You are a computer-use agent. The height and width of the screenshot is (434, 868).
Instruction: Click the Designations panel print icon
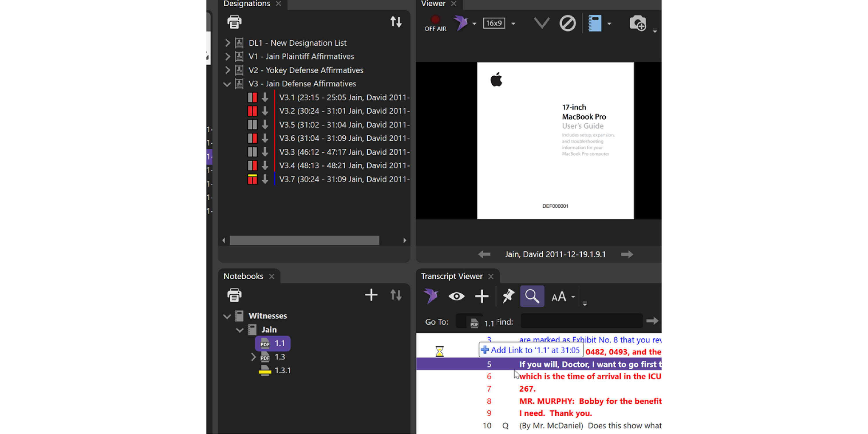[234, 22]
